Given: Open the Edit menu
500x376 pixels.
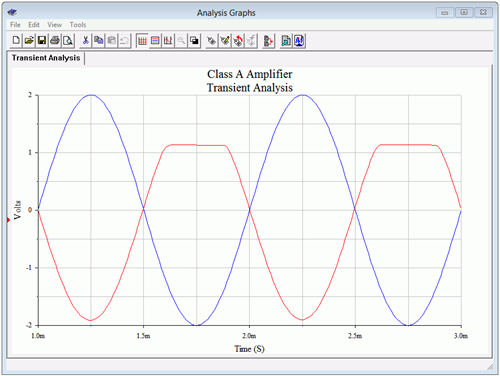Looking at the screenshot, I should coord(34,25).
